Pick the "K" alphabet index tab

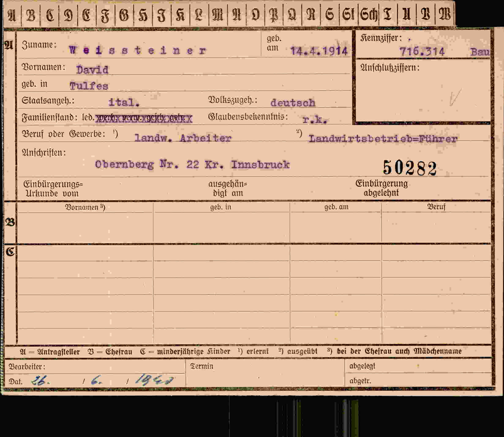pos(180,15)
